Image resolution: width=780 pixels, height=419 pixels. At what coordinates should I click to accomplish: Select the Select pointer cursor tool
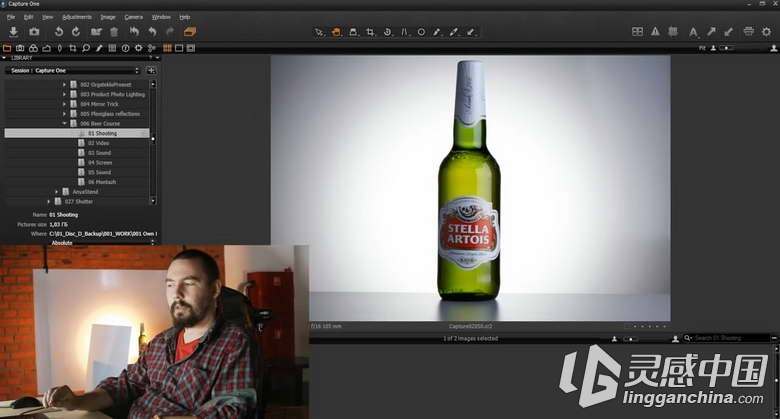[x=319, y=32]
